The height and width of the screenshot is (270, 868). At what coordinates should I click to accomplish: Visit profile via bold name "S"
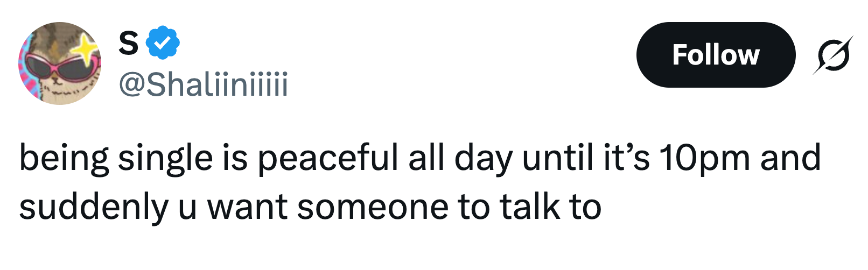pyautogui.click(x=128, y=42)
